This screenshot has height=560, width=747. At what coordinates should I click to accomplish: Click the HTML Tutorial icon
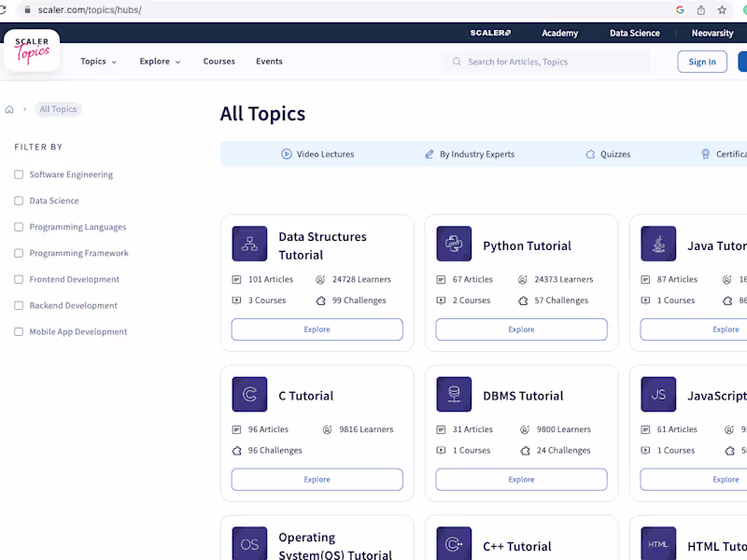658,543
